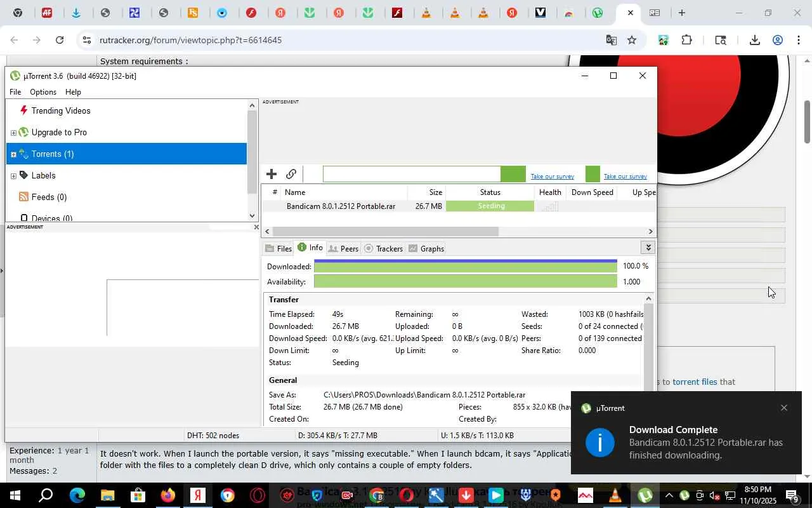This screenshot has width=812, height=508.
Task: Click the taskbar search magnifier icon
Action: coord(46,495)
